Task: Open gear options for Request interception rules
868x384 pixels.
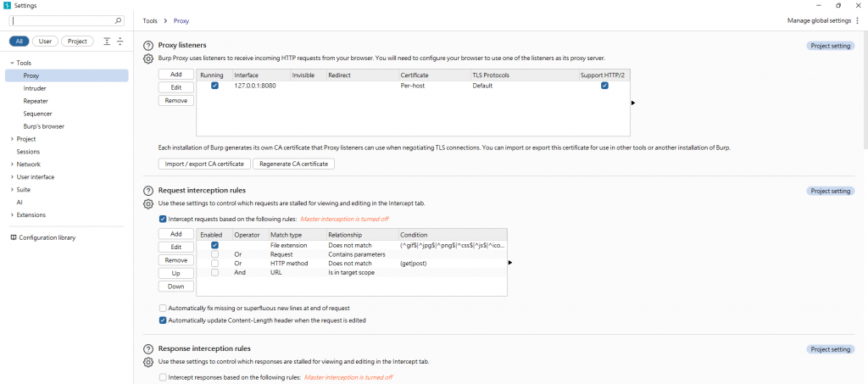Action: pyautogui.click(x=148, y=203)
